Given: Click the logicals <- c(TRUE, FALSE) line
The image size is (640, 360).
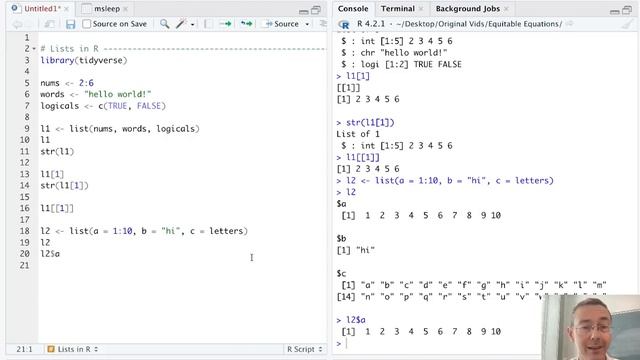Looking at the screenshot, I should coord(103,106).
